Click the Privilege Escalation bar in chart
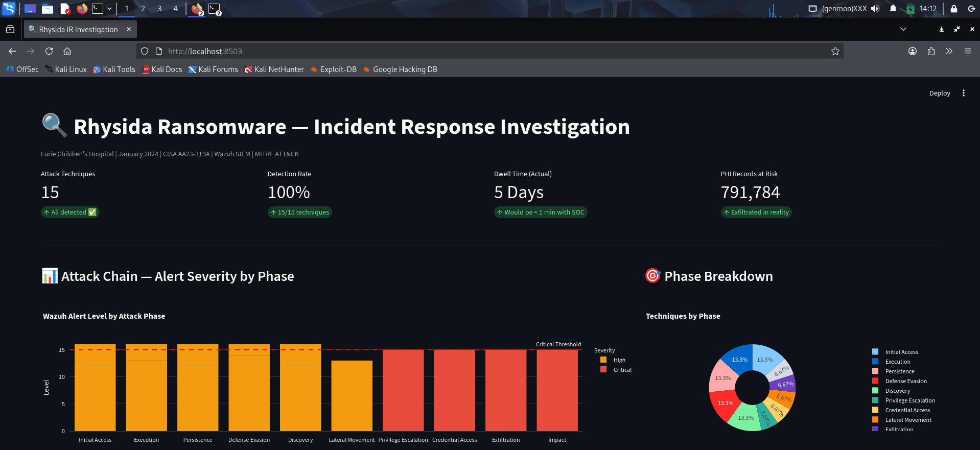Viewport: 980px width, 450px height. (x=403, y=390)
